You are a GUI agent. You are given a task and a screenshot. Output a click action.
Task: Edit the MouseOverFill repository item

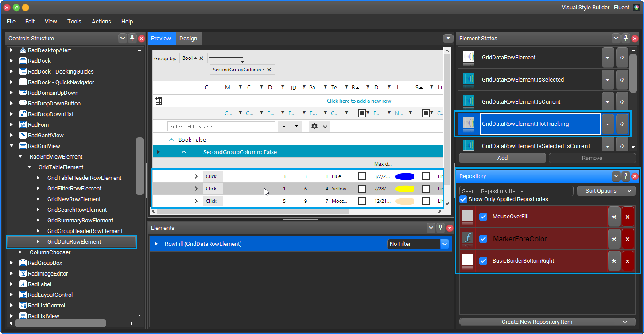click(x=614, y=217)
